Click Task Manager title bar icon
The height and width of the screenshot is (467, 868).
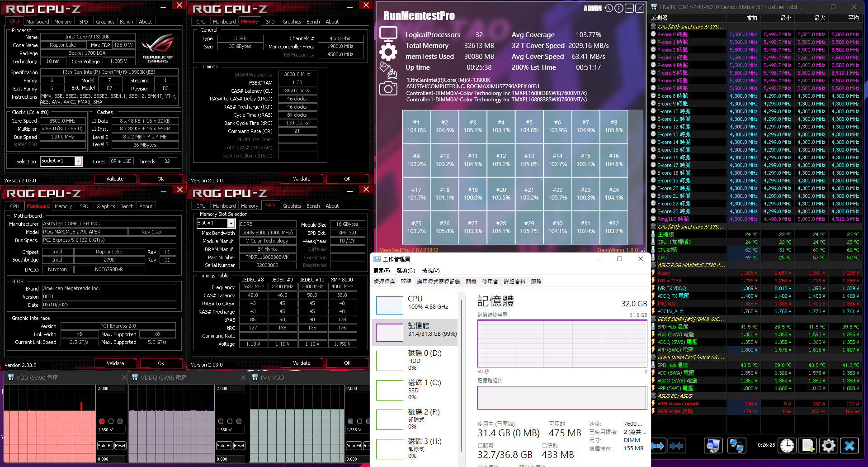[x=377, y=259]
